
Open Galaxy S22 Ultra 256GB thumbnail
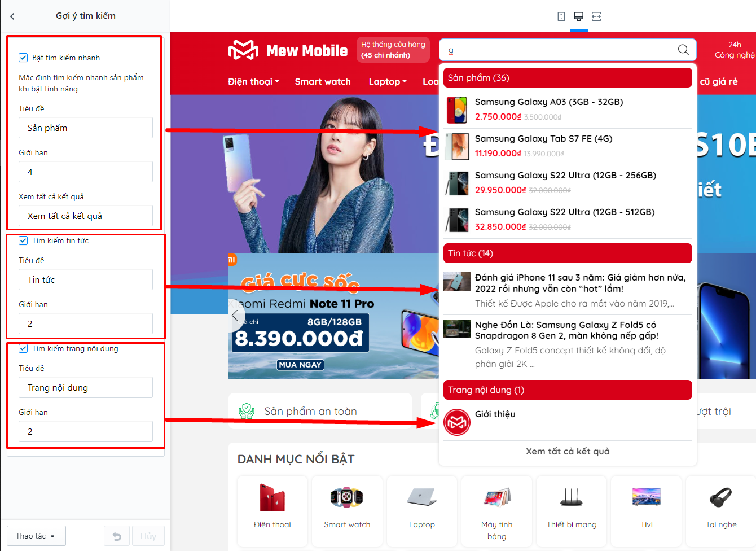pyautogui.click(x=457, y=183)
